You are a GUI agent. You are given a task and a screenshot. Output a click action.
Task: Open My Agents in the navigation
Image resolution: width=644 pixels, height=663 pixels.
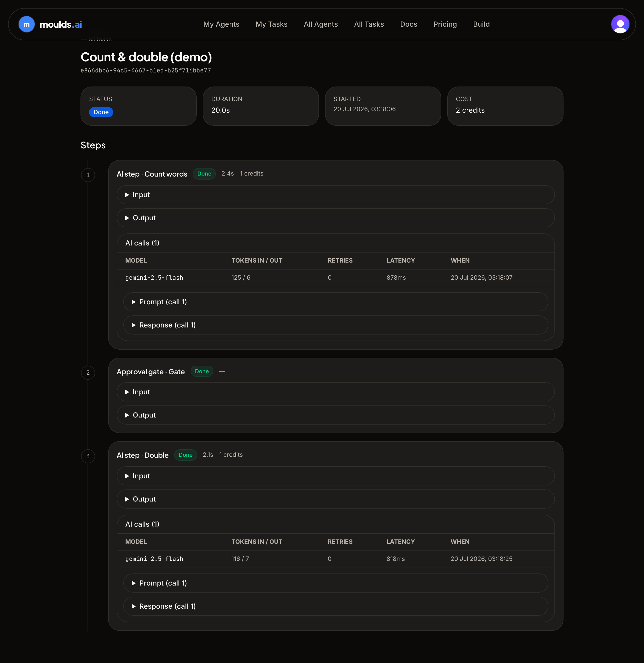point(221,24)
